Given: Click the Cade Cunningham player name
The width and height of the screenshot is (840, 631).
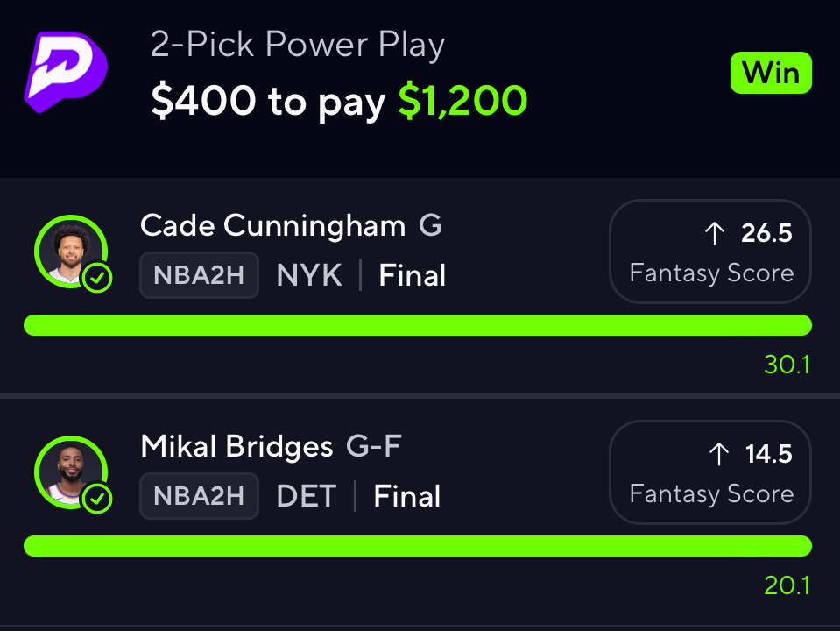Looking at the screenshot, I should tap(272, 226).
